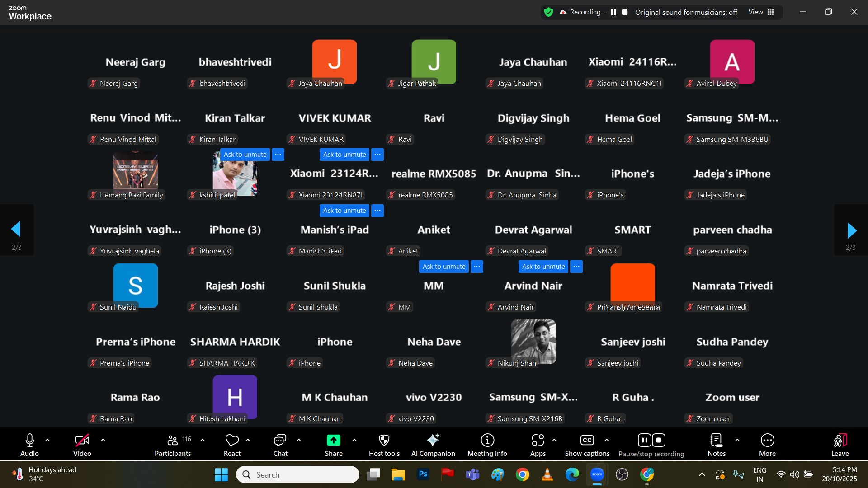Open Host tools shield icon
Viewport: 868px width, 488px height.
click(x=384, y=441)
